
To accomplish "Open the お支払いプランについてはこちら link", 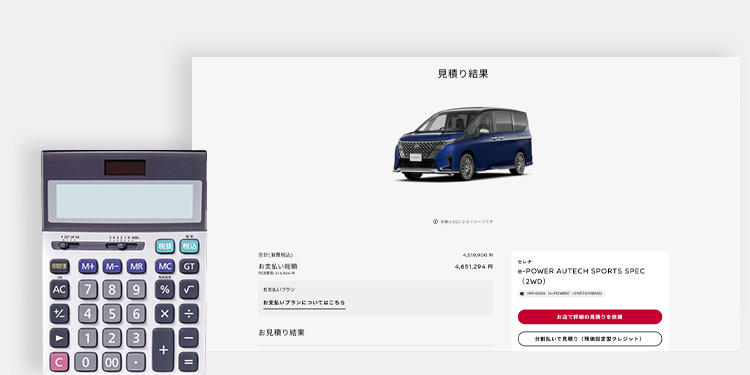I will (x=304, y=303).
